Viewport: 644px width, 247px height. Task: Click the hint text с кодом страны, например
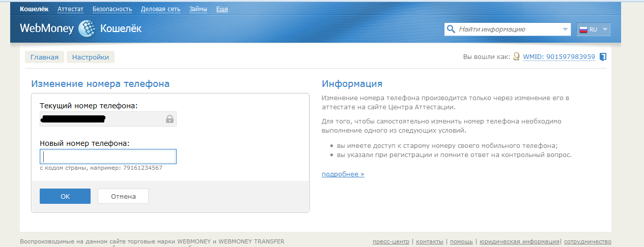pos(101,167)
